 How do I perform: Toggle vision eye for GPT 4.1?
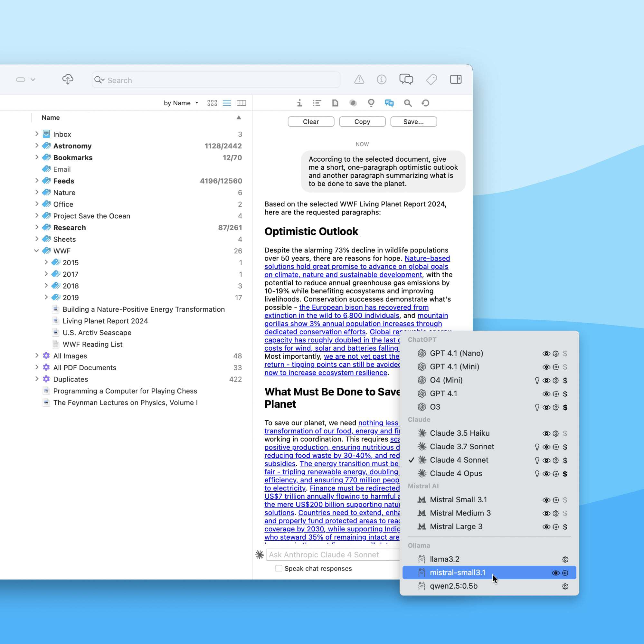click(x=546, y=394)
